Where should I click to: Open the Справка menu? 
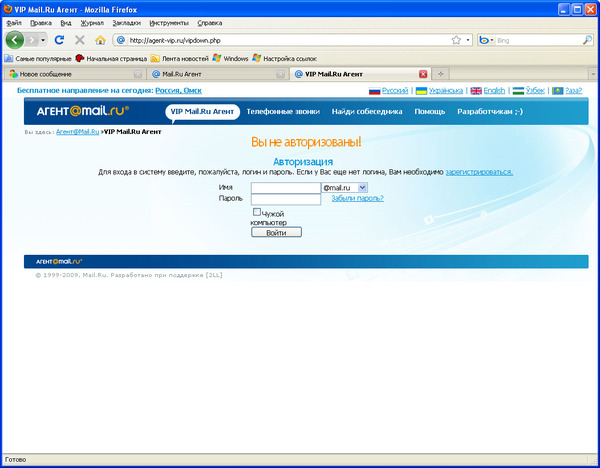210,23
